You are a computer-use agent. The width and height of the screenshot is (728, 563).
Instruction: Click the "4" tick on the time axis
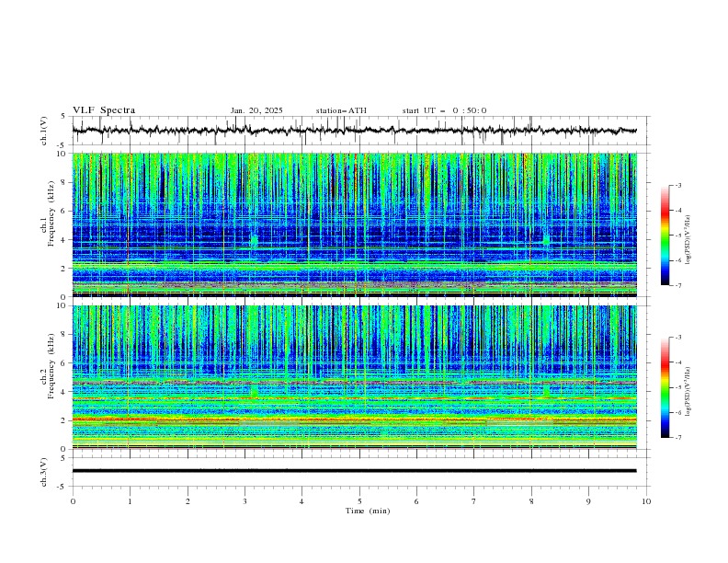point(301,501)
